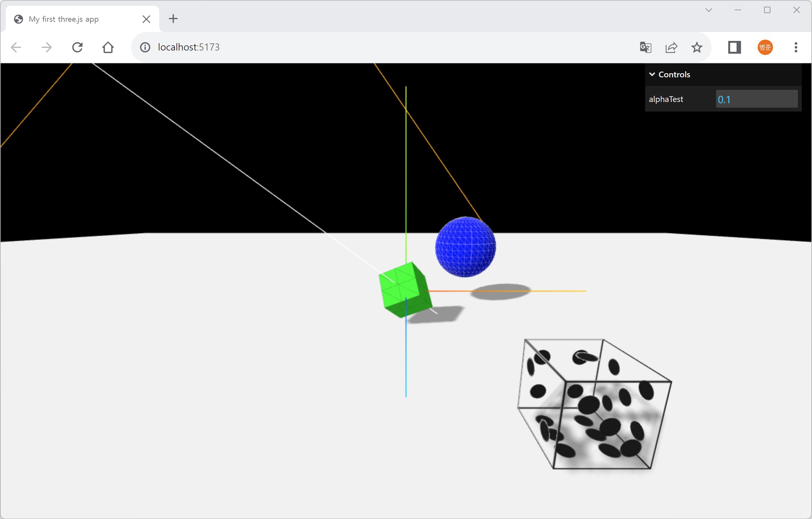
Task: Close the three.js app tab
Action: [x=146, y=19]
